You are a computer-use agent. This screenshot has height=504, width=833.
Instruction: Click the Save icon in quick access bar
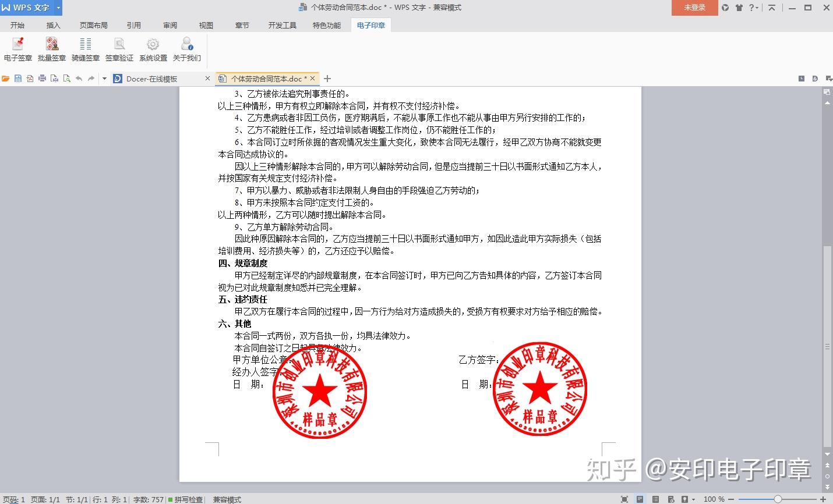19,79
